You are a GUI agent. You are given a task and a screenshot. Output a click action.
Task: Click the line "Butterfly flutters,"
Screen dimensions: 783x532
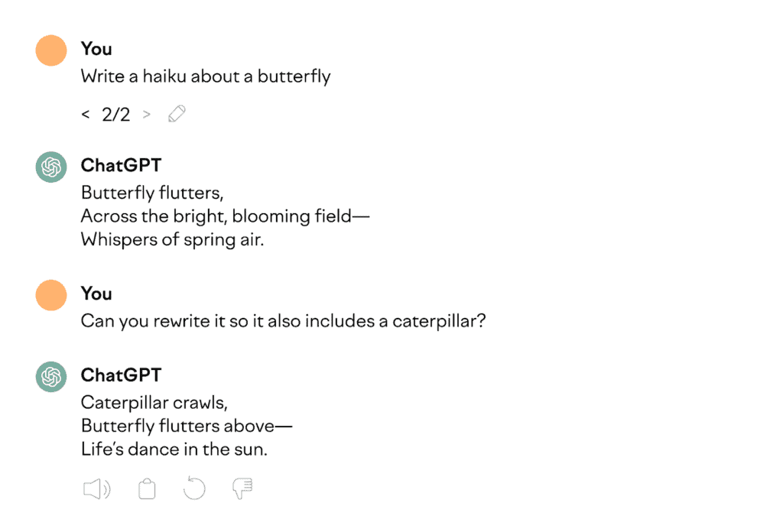point(152,191)
